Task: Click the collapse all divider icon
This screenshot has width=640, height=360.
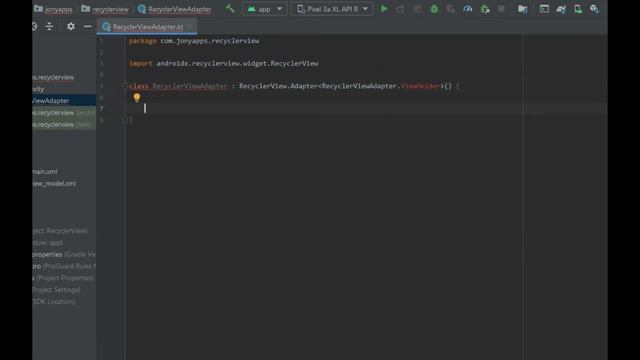Action: pos(49,27)
